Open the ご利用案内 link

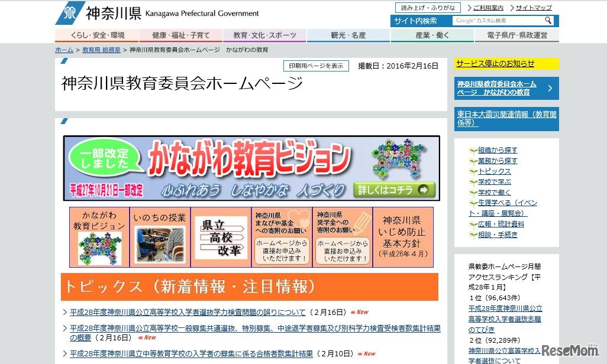point(487,8)
